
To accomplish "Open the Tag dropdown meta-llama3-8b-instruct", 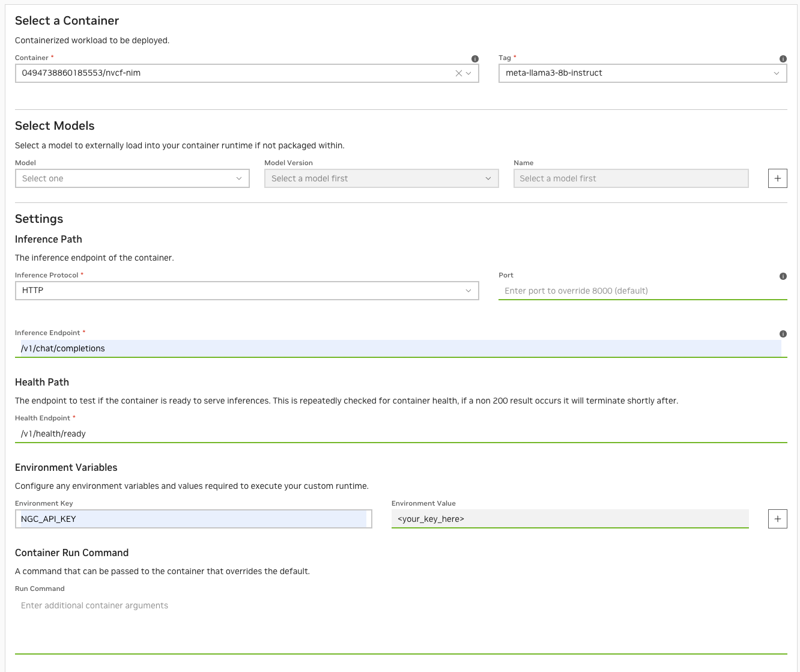I will (641, 73).
